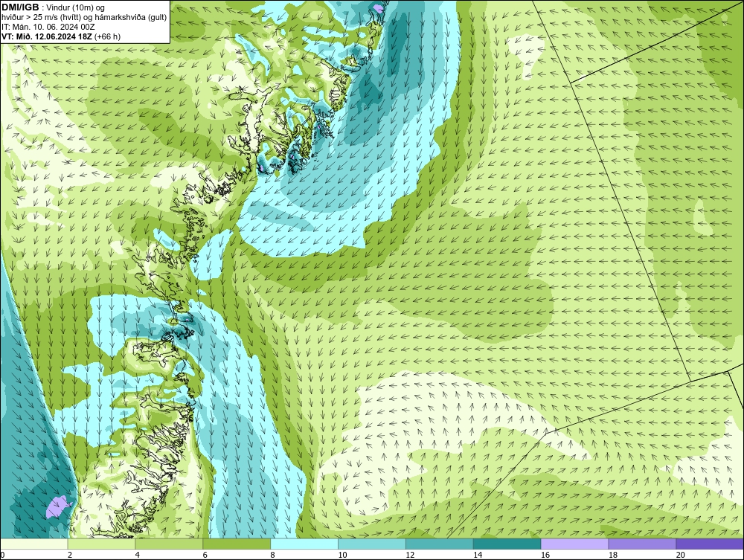This screenshot has height=560, width=744.
Task: Click the 6–8 m/s green legend swatch
Action: click(x=237, y=544)
